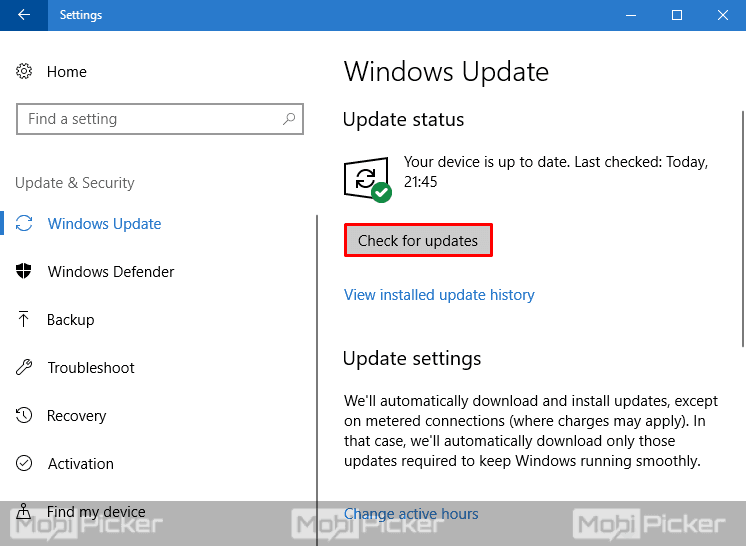Click the 'Your device is up to date' text
Screen dimensions: 746x546
[x=556, y=172]
